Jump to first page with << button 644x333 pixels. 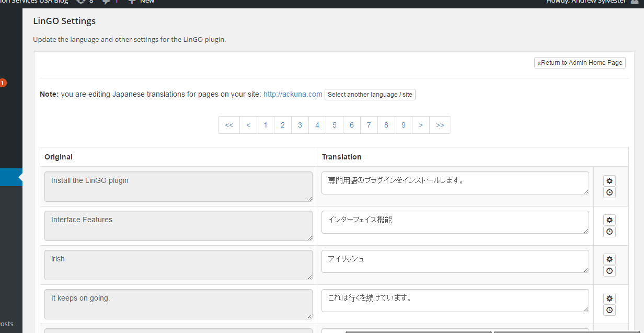229,125
